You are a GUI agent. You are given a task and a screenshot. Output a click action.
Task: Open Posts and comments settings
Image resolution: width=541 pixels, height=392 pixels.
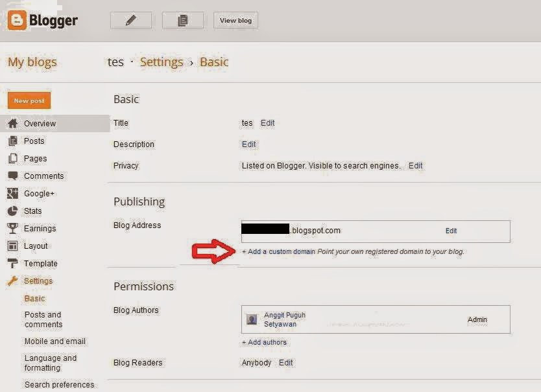point(43,319)
